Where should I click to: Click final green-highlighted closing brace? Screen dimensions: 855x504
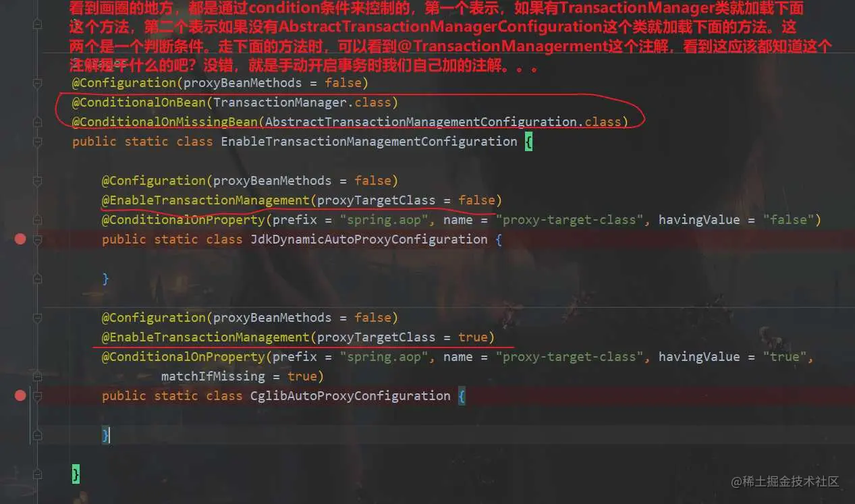tap(76, 474)
